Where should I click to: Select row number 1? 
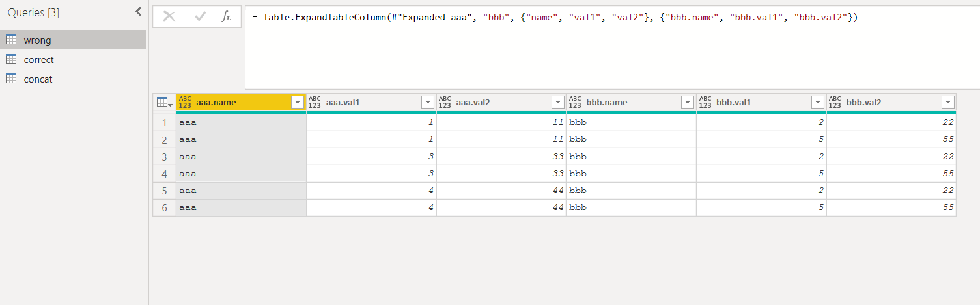pyautogui.click(x=164, y=122)
